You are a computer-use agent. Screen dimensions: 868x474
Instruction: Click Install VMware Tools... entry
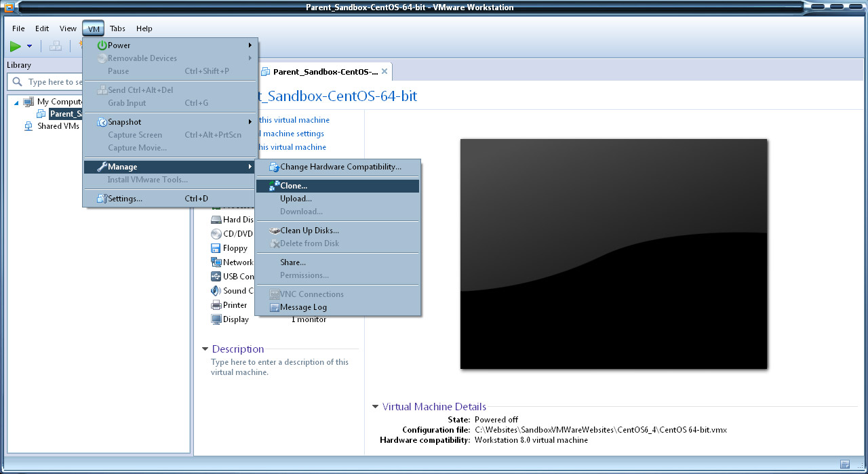pos(170,180)
